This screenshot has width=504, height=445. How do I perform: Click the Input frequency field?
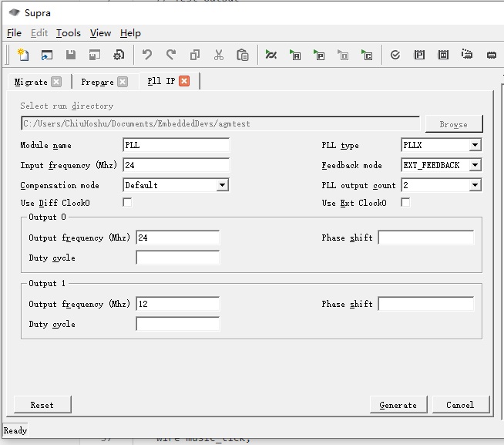click(176, 165)
